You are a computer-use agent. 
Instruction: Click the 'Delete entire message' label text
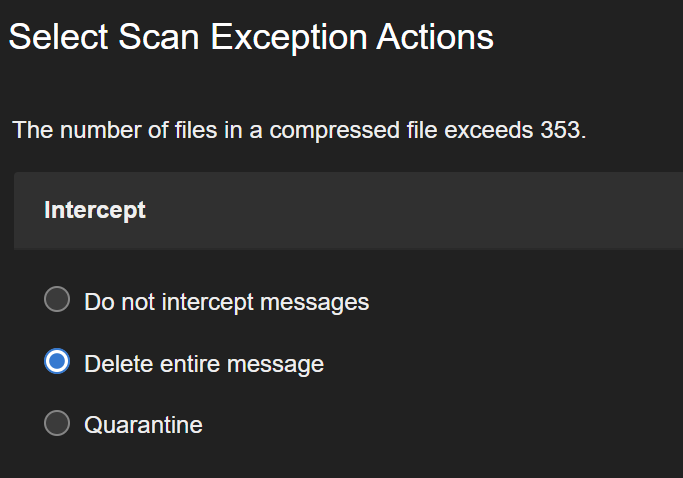(x=204, y=364)
